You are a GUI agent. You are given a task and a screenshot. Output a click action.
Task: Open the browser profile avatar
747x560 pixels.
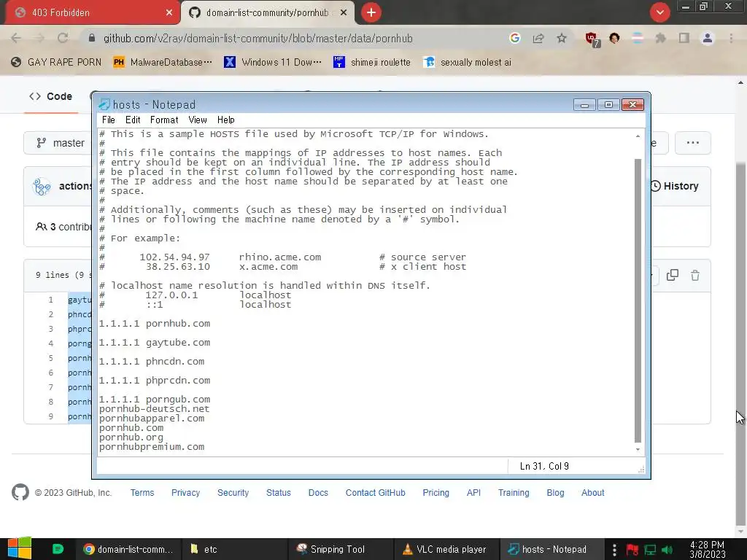tap(708, 38)
